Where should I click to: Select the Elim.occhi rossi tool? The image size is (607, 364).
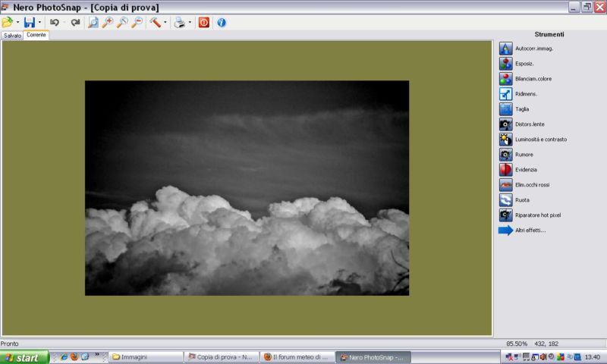[x=506, y=185]
